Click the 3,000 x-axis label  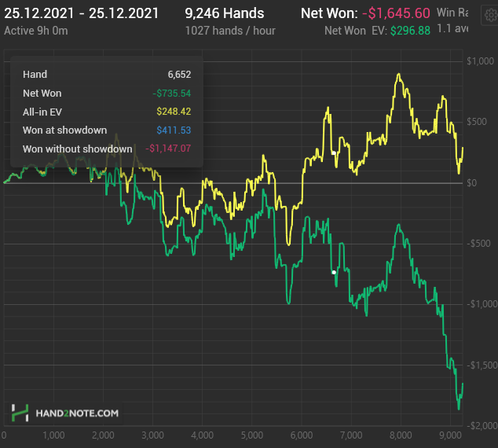tap(152, 435)
